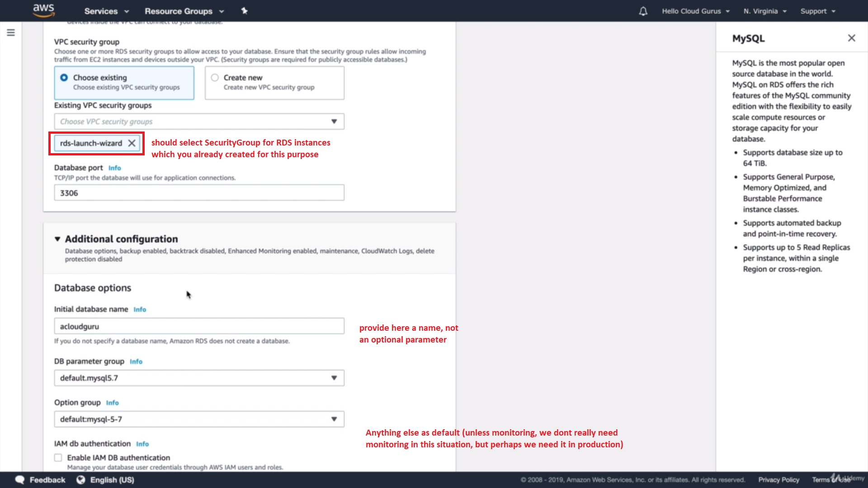Open the Privacy Policy link
The image size is (868, 488).
pos(778,480)
